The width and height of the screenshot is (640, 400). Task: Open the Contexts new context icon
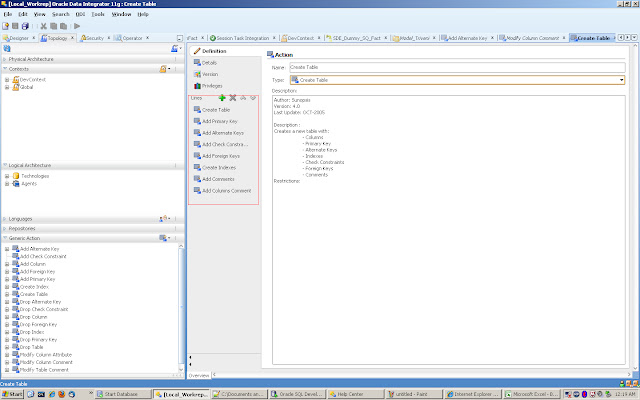click(x=164, y=69)
